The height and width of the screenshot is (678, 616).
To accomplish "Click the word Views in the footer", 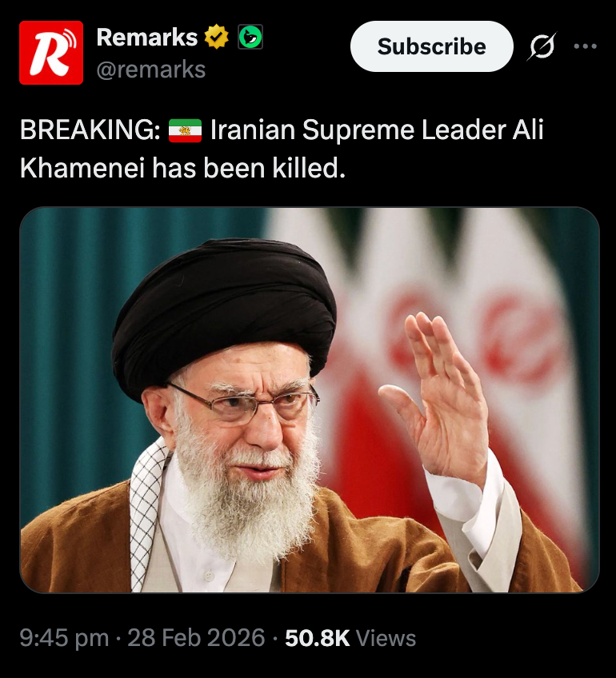I will tap(386, 638).
